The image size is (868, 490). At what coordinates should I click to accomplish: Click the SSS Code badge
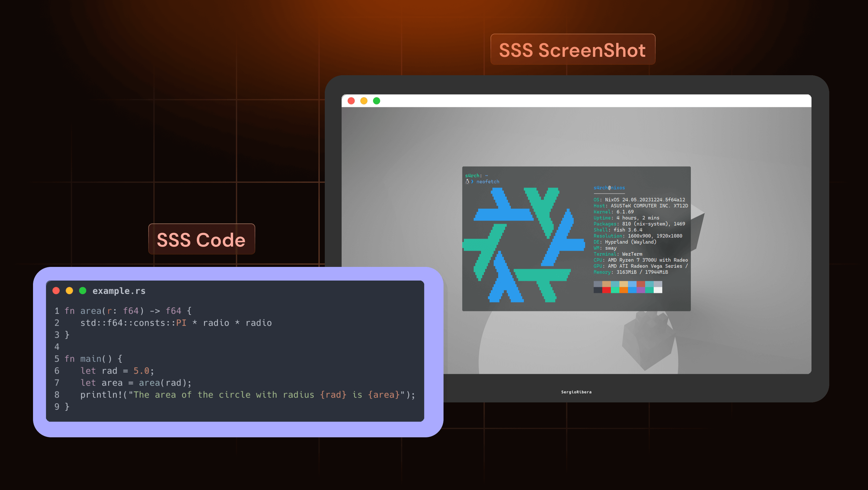pos(202,239)
